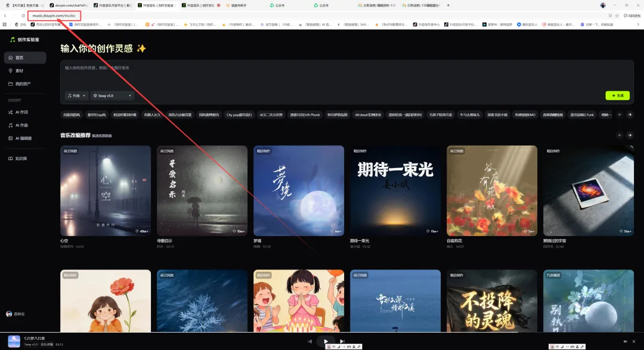Switch to 抖音音乐开放平台 browser tab

(112, 5)
